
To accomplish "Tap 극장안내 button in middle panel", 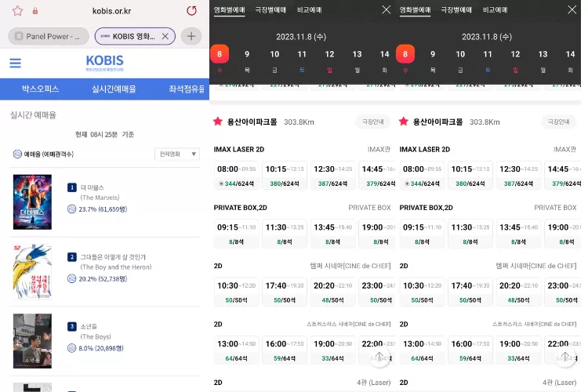I will pos(372,122).
